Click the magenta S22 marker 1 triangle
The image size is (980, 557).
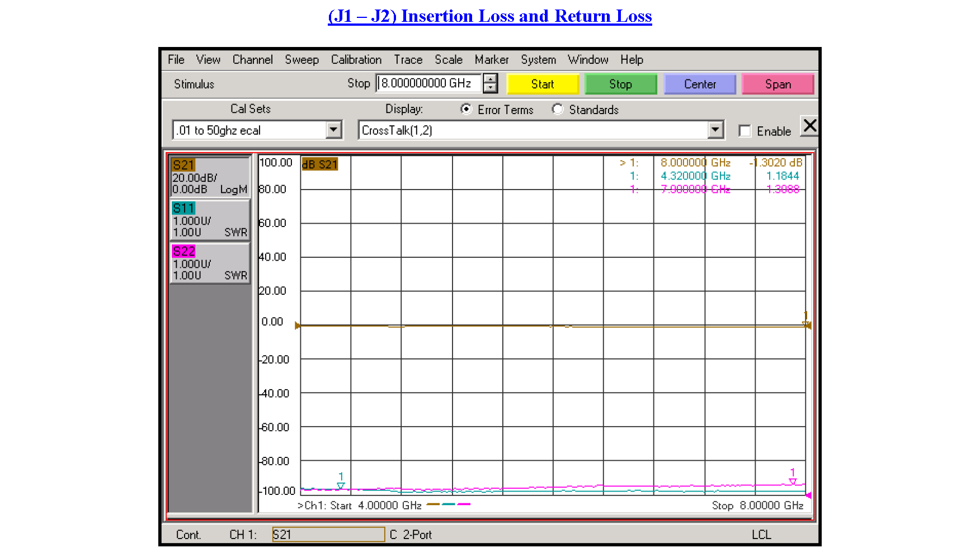point(793,482)
